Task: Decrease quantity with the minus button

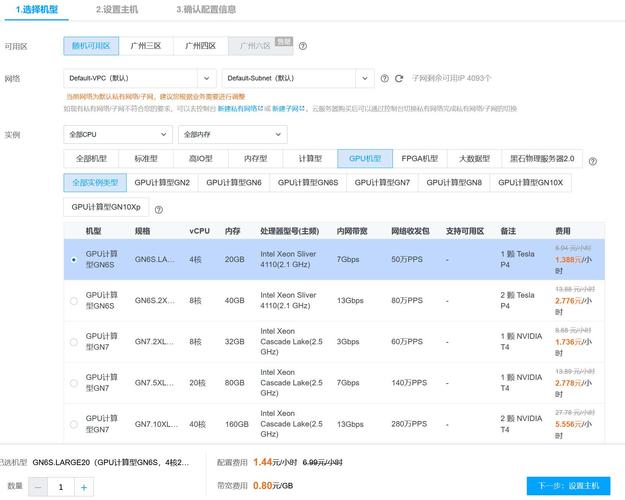Action: (x=38, y=487)
